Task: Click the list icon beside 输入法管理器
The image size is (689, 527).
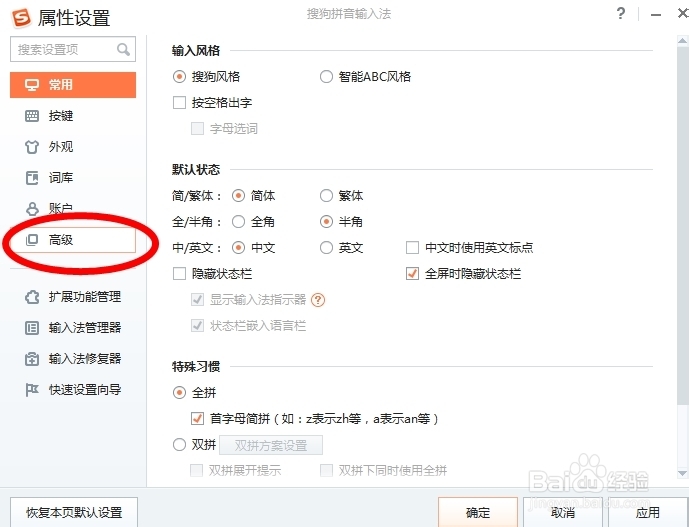Action: click(x=32, y=328)
